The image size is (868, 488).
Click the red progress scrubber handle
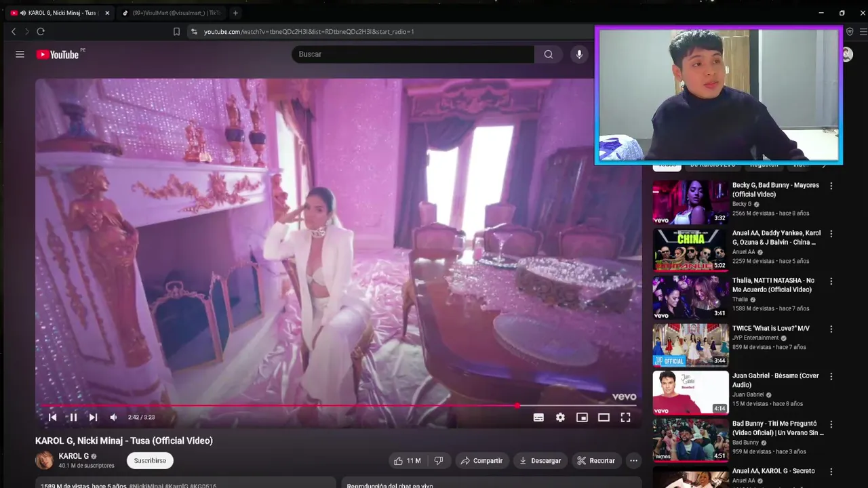(x=517, y=405)
